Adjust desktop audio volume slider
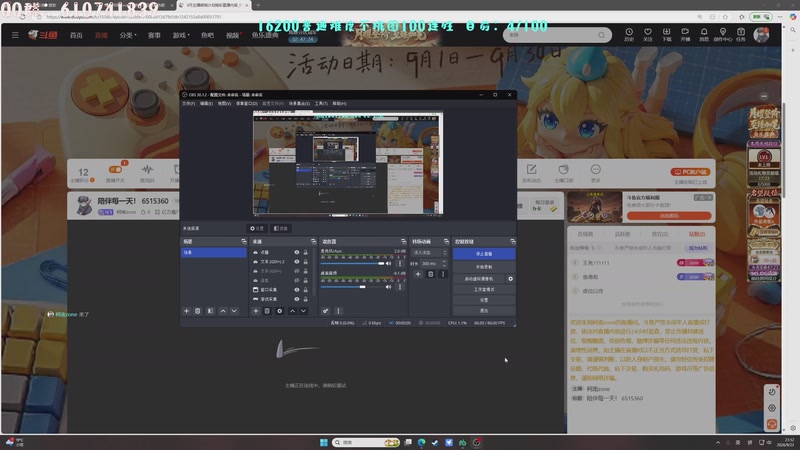The height and width of the screenshot is (450, 800). 352,287
